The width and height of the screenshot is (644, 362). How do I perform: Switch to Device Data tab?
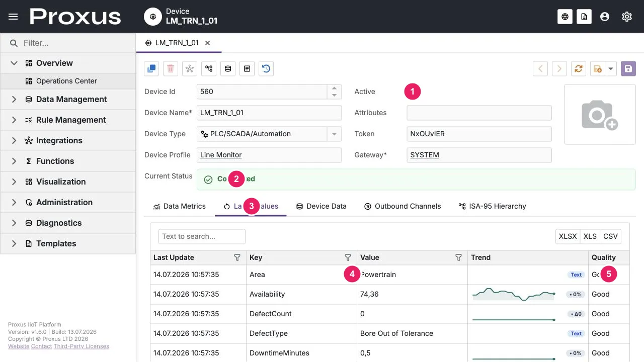(321, 206)
